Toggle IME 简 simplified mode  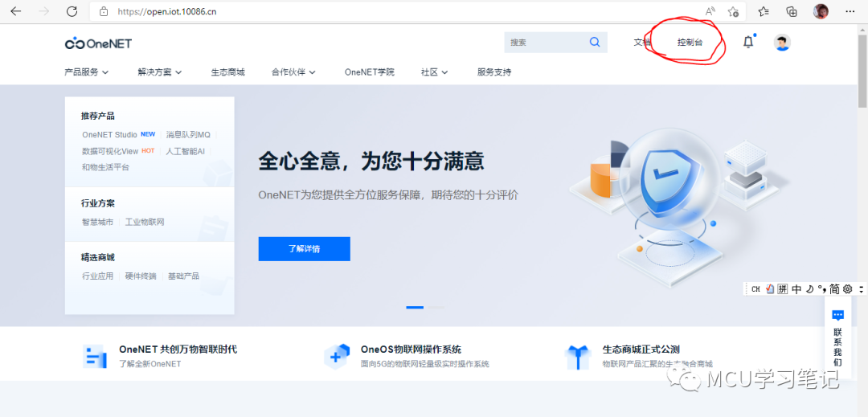pos(834,288)
